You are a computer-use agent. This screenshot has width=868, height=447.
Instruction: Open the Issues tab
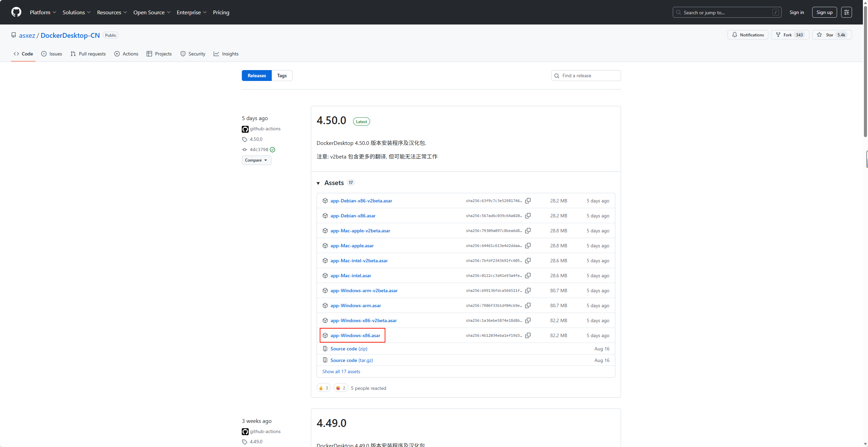click(x=52, y=54)
